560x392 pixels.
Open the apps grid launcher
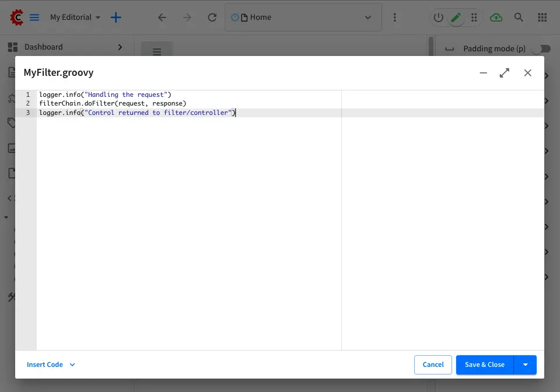pos(542,17)
